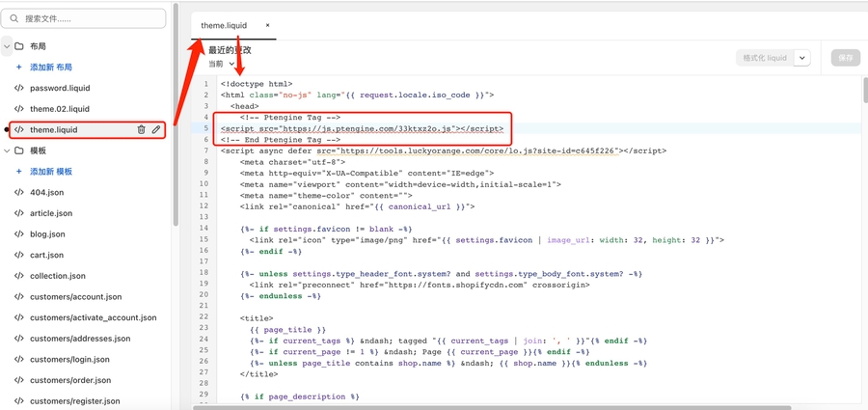Click code icon of customers/activate_account.json
Screen dimensions: 868x410
19,317
